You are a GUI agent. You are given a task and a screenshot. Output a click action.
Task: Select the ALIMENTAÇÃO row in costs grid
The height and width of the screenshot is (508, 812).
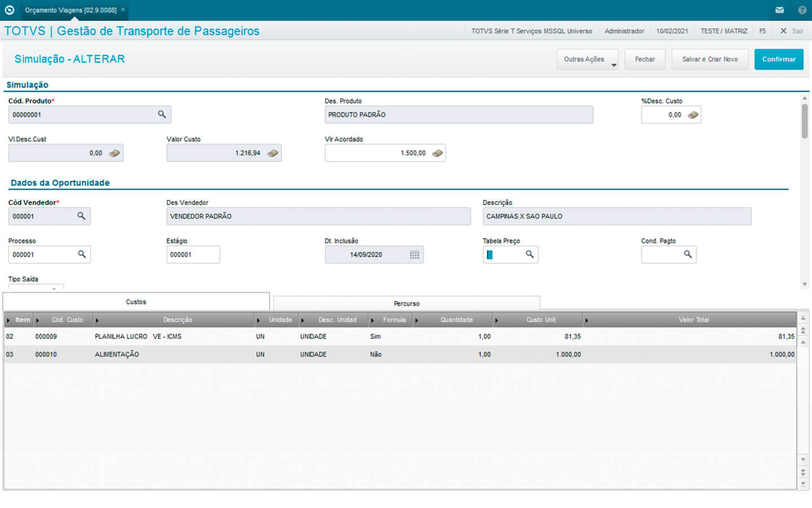tap(117, 354)
